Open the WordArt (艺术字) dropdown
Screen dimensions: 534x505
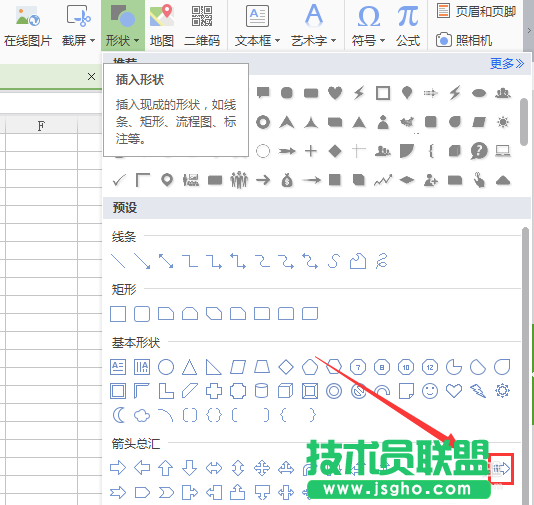pyautogui.click(x=314, y=26)
